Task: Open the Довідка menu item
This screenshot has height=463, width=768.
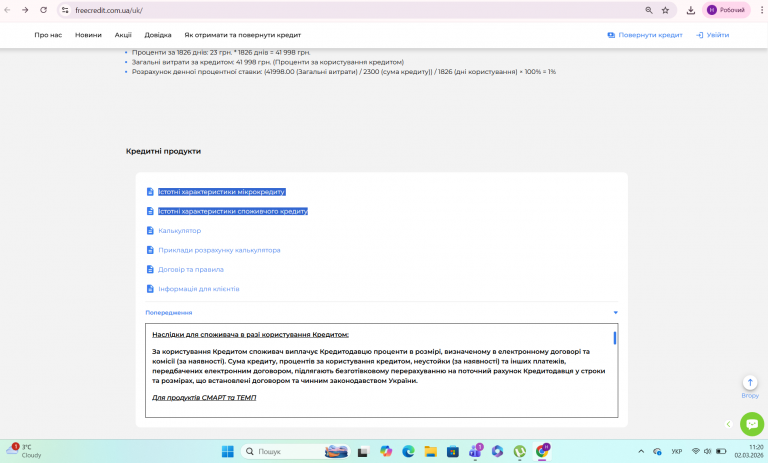Action: point(158,35)
